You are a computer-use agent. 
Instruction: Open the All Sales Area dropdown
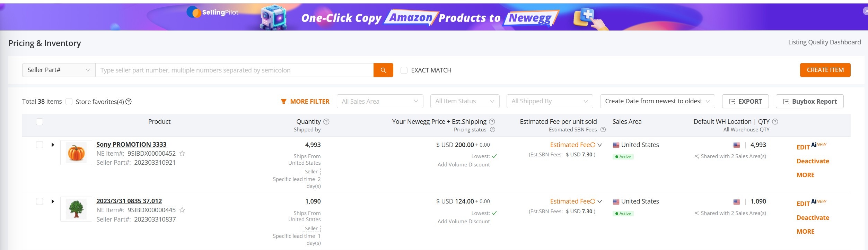(x=380, y=101)
